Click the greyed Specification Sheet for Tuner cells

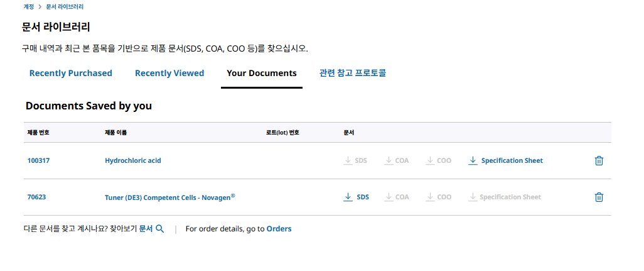(x=505, y=197)
